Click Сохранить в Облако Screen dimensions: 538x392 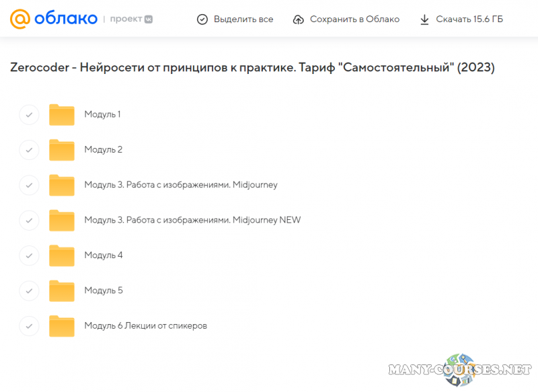[x=354, y=19]
